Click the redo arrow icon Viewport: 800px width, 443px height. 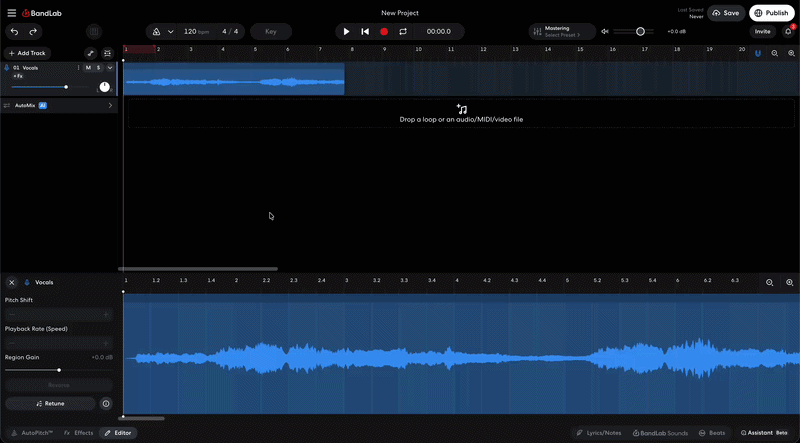tap(33, 32)
